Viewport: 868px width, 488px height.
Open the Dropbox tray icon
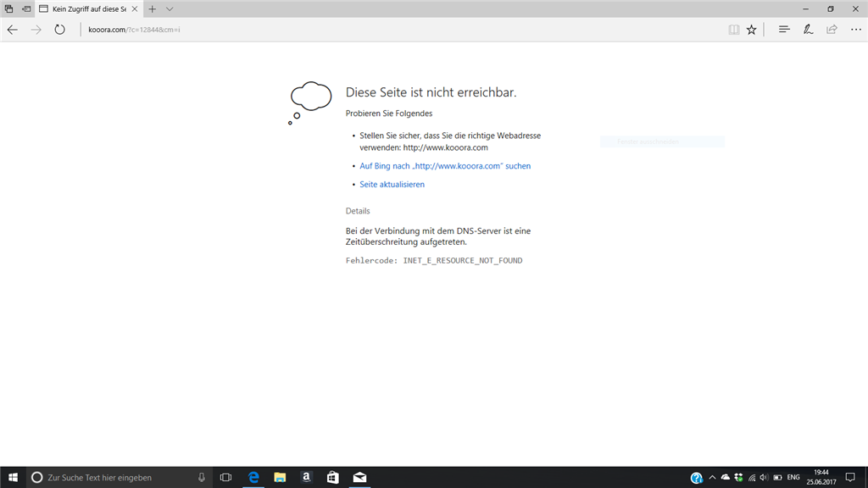point(738,478)
